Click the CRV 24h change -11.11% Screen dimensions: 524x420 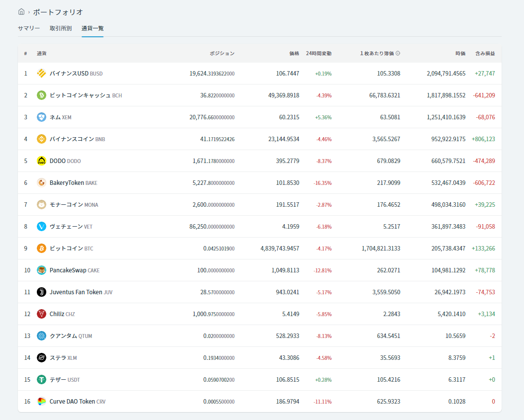click(322, 402)
